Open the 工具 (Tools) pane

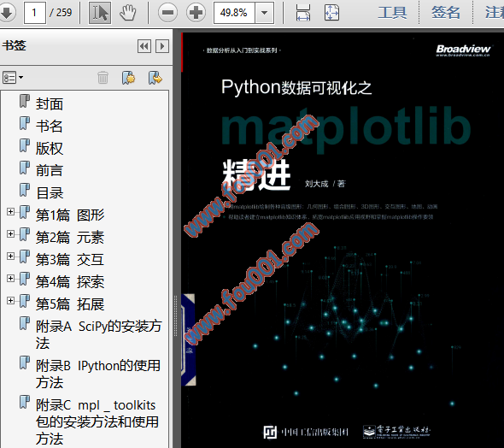[392, 13]
